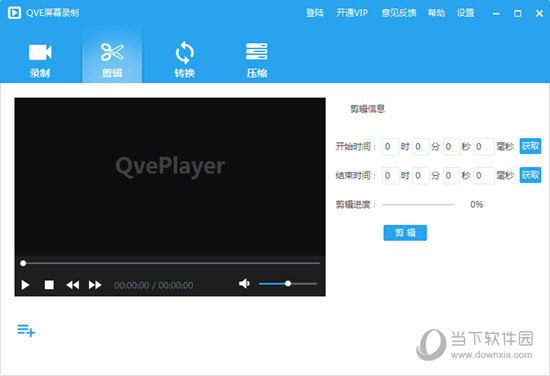This screenshot has height=376, width=550.
Task: Click the end time seconds field
Action: pyautogui.click(x=451, y=175)
